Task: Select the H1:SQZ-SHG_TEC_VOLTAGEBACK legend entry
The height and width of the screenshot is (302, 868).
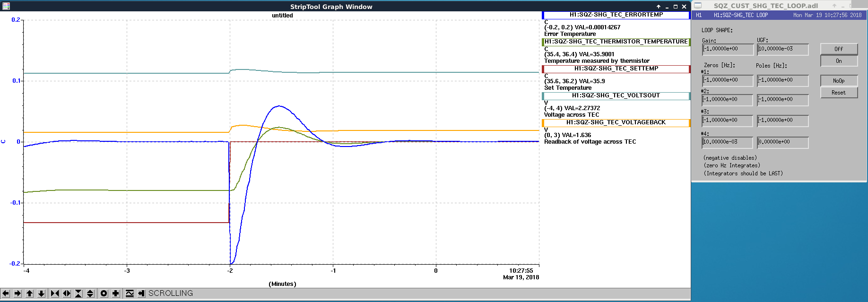Action: 616,122
